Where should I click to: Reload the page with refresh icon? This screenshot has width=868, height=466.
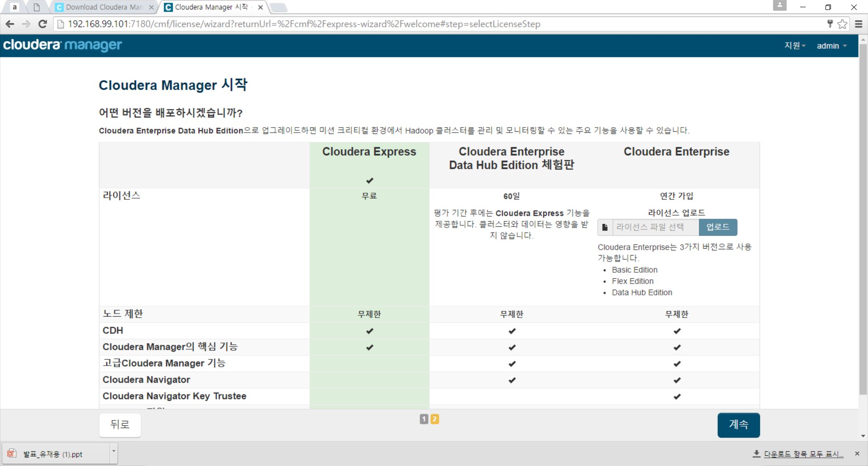pyautogui.click(x=42, y=24)
